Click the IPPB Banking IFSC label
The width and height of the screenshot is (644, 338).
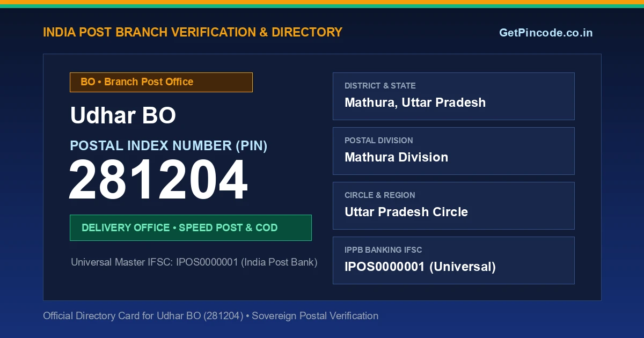pyautogui.click(x=383, y=250)
